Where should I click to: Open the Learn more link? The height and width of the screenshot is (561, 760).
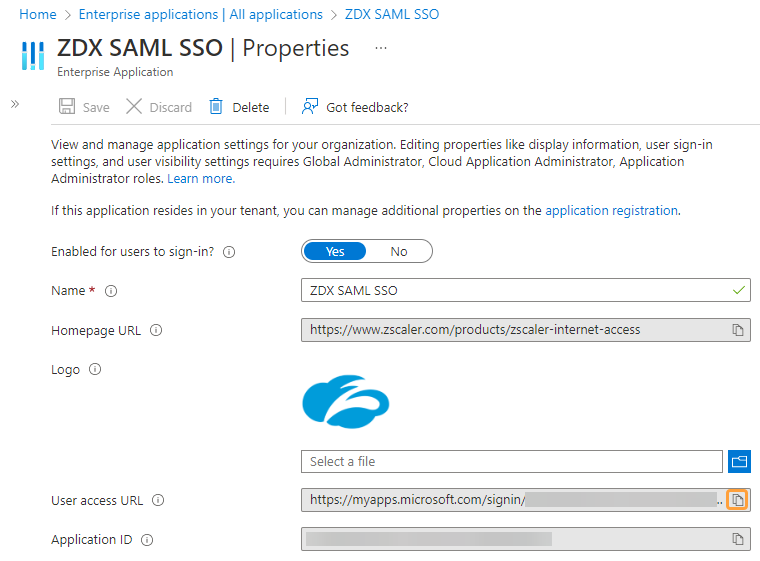pos(200,178)
